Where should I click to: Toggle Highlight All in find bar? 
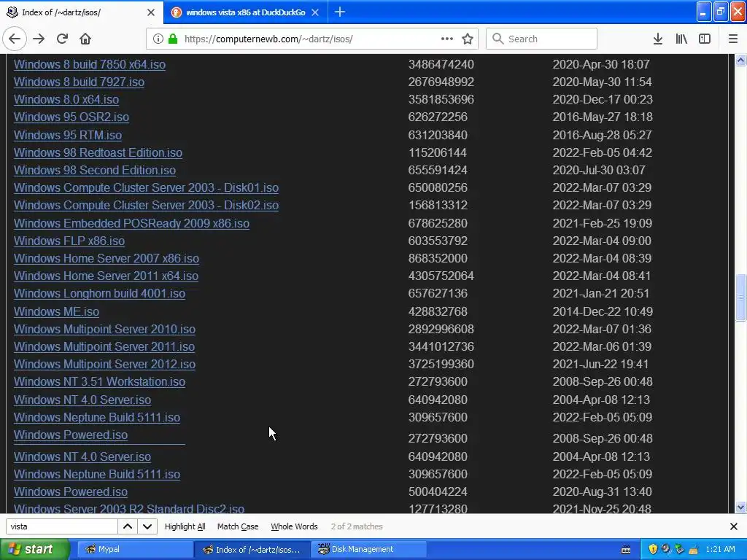click(185, 526)
